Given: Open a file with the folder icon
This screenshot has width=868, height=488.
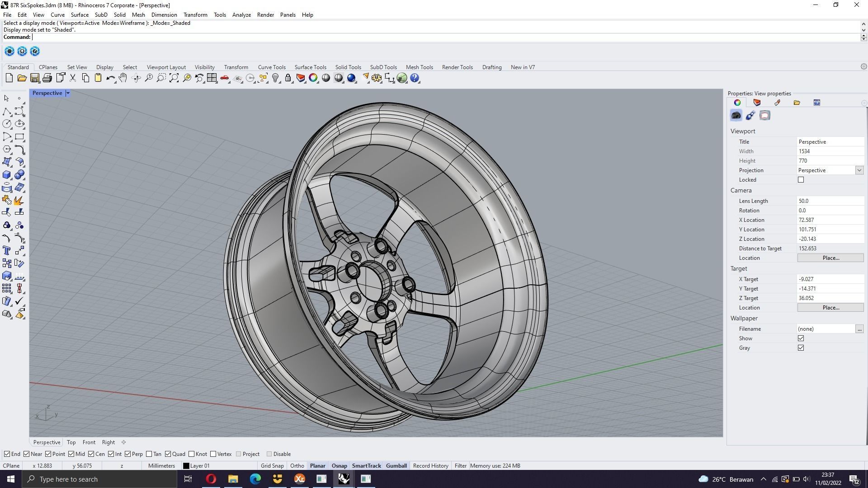Looking at the screenshot, I should pyautogui.click(x=22, y=78).
